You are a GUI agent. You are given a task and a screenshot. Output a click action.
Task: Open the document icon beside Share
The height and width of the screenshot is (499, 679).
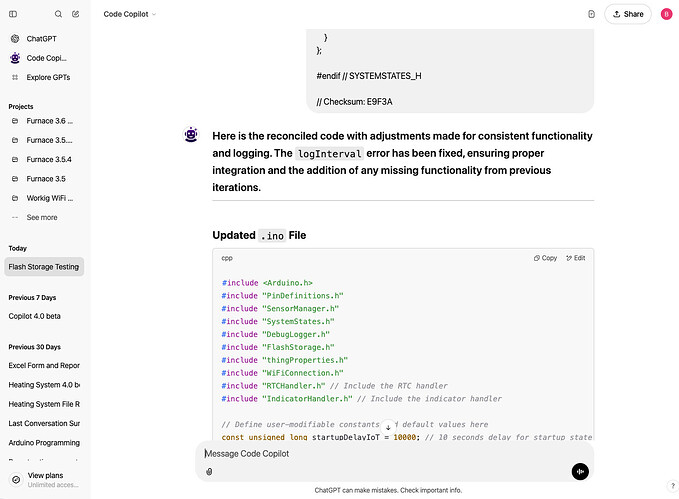pyautogui.click(x=592, y=14)
